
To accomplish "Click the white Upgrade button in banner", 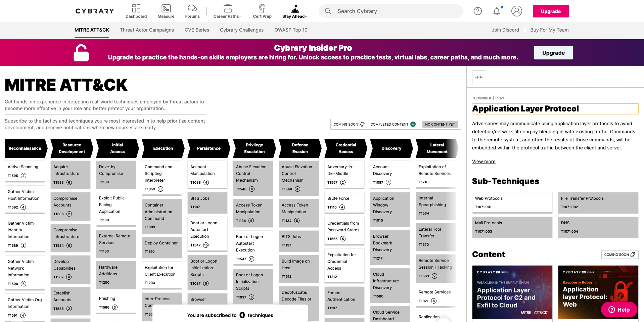I will 553,53.
